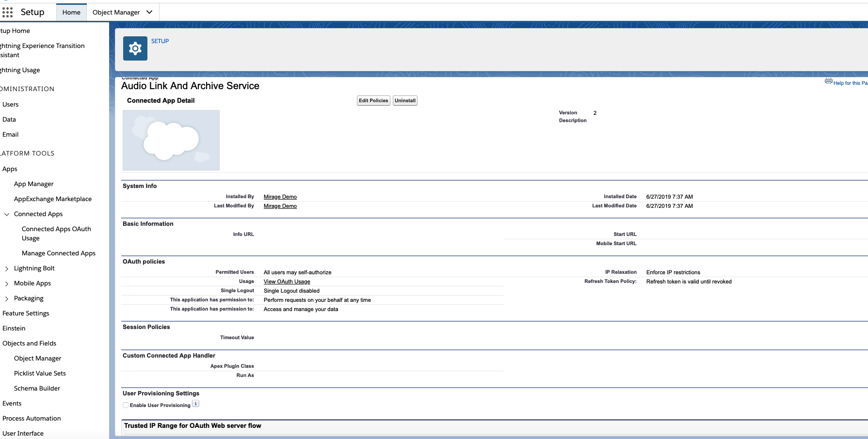Image resolution: width=868 pixels, height=439 pixels.
Task: Click 'Access and manage your data' permission text
Action: click(x=301, y=309)
